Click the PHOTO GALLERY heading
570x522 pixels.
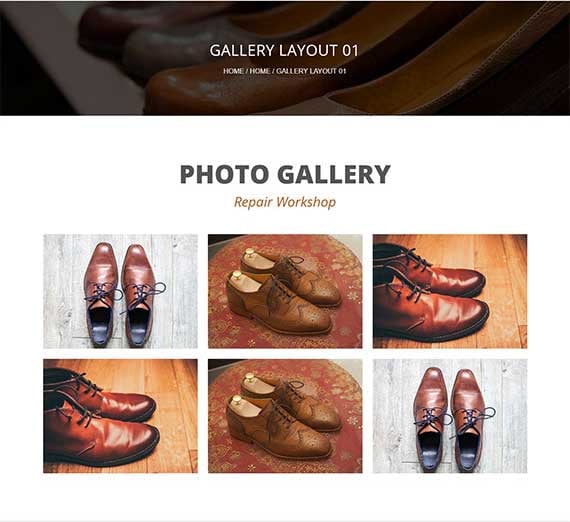tap(285, 174)
